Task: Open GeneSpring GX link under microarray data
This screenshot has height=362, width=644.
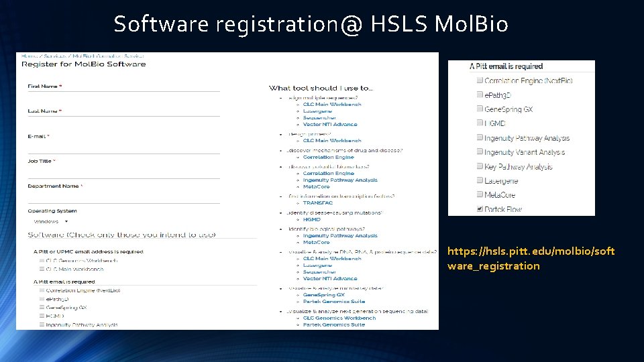Action: tap(323, 295)
